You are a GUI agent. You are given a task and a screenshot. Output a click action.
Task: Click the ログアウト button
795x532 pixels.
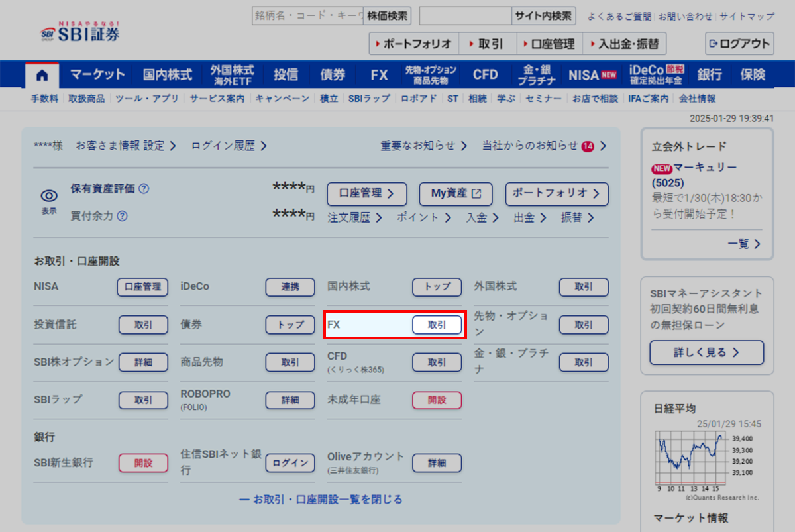coord(739,44)
